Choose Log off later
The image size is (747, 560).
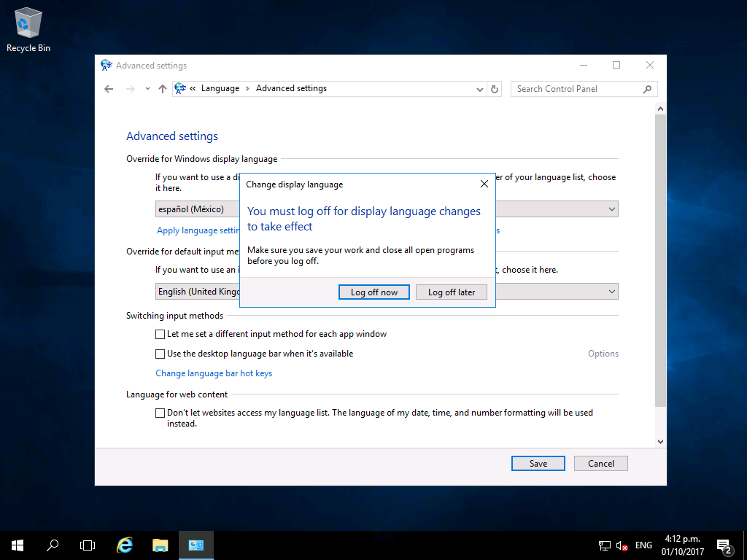pos(451,292)
